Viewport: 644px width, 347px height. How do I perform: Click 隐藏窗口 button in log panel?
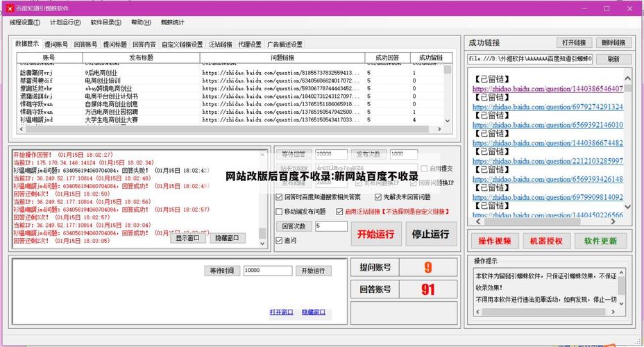[227, 238]
